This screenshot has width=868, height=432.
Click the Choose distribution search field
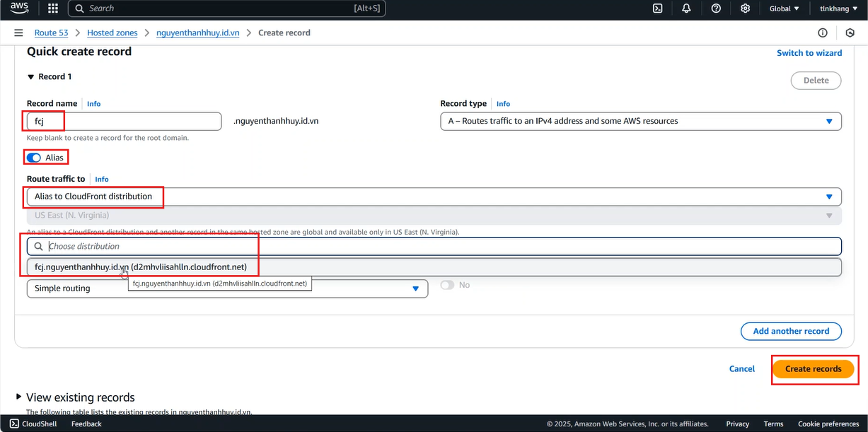(434, 246)
